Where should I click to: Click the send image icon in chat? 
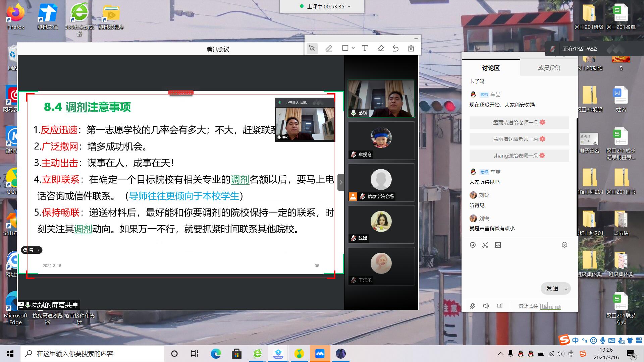pos(498,245)
